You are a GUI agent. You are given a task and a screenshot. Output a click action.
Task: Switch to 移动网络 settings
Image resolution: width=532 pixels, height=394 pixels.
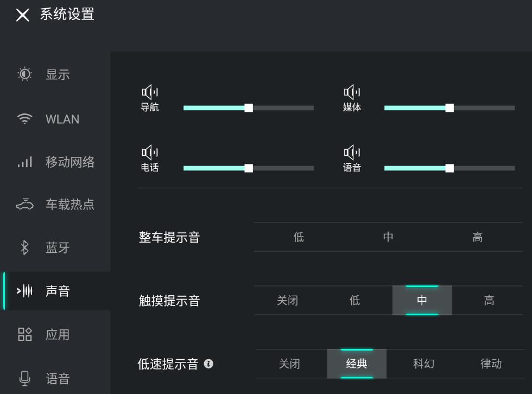(x=69, y=162)
